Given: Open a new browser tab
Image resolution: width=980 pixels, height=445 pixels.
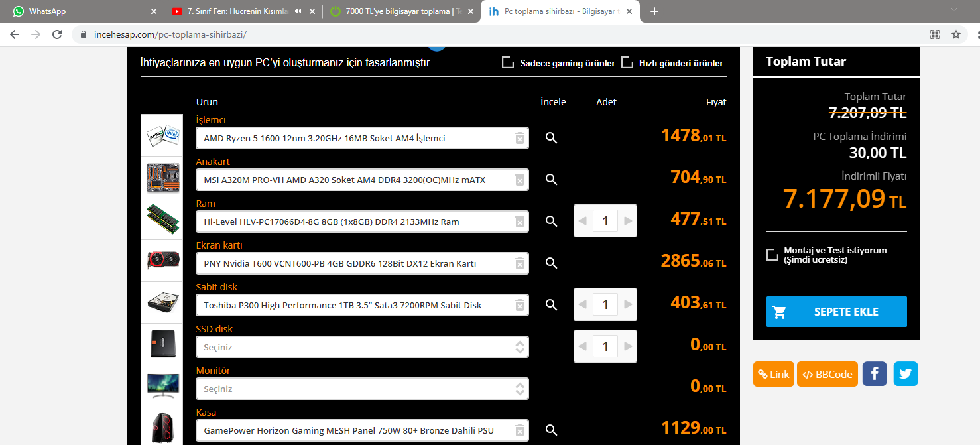Looking at the screenshot, I should tap(654, 11).
